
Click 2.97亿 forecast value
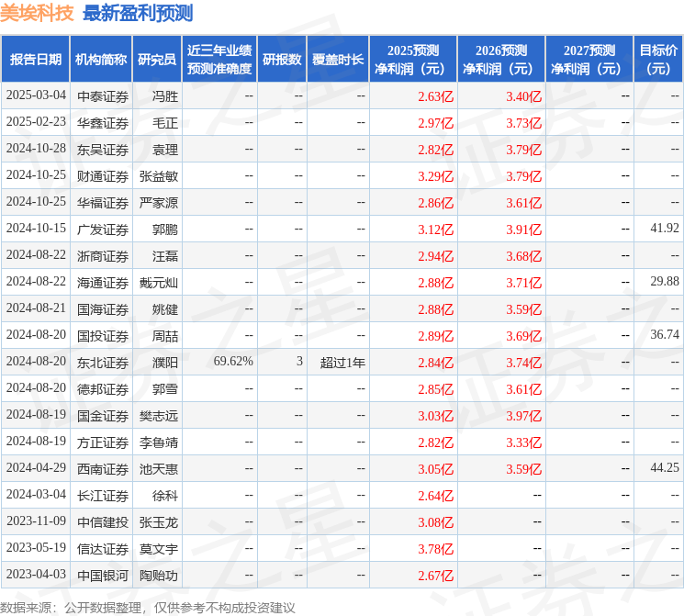click(436, 123)
